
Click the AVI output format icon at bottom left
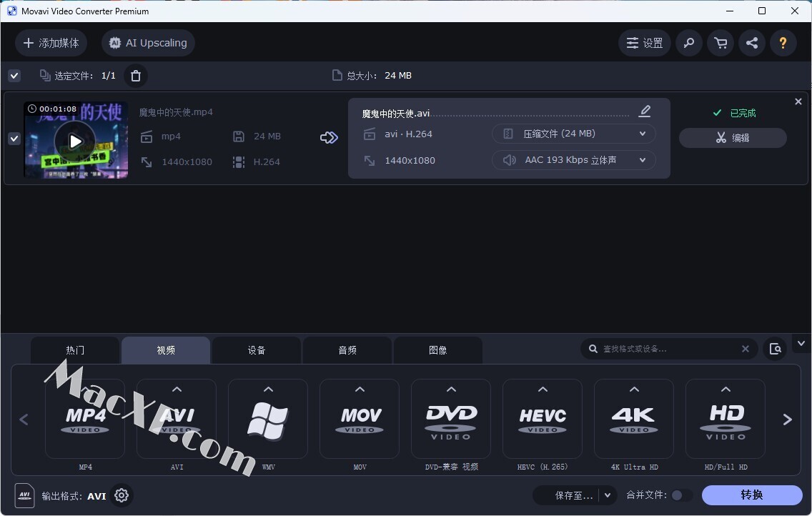click(24, 496)
